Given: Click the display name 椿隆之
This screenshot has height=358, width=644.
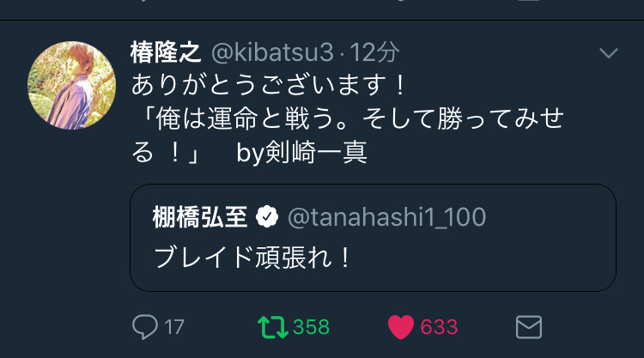Looking at the screenshot, I should point(166,52).
